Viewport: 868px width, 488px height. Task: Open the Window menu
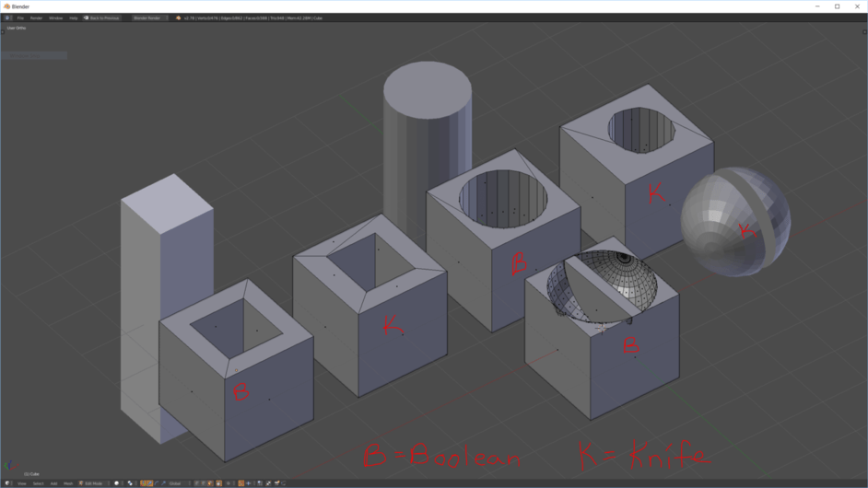[55, 17]
